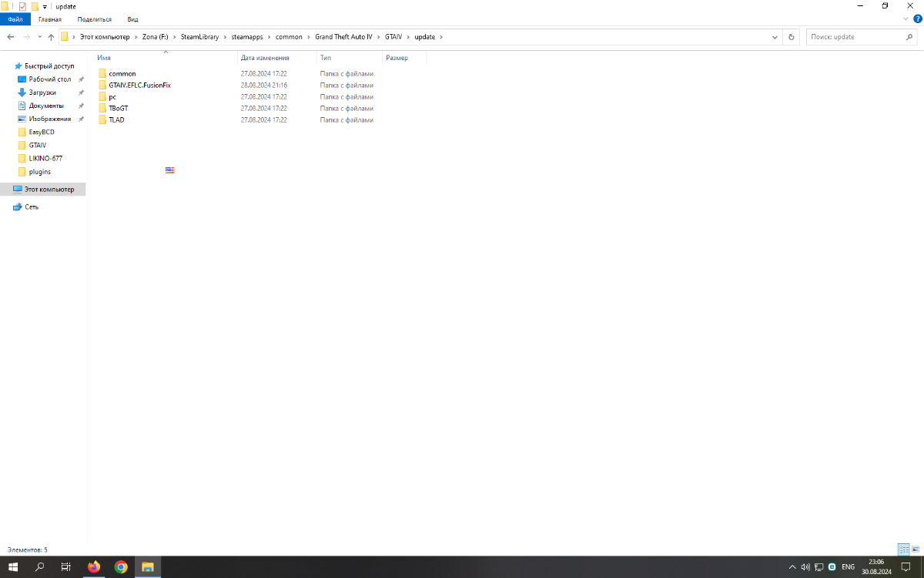Open the Файл menu
The width and height of the screenshot is (924, 578).
[15, 19]
